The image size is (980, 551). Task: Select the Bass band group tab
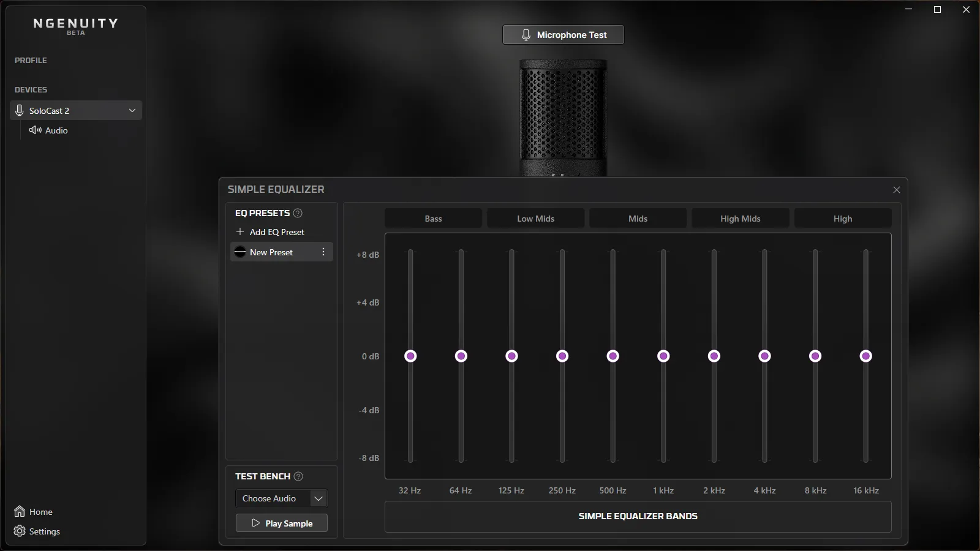tap(433, 219)
